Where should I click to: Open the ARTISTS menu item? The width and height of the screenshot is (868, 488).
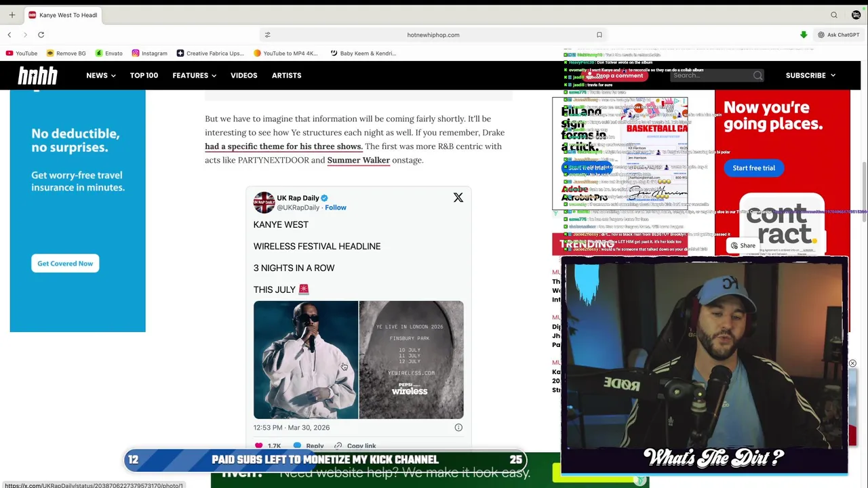[x=286, y=75]
